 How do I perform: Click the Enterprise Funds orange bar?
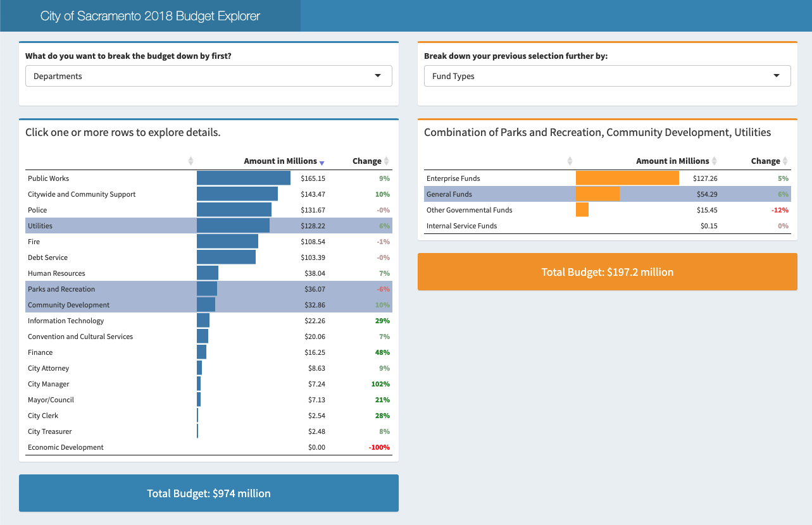point(627,178)
